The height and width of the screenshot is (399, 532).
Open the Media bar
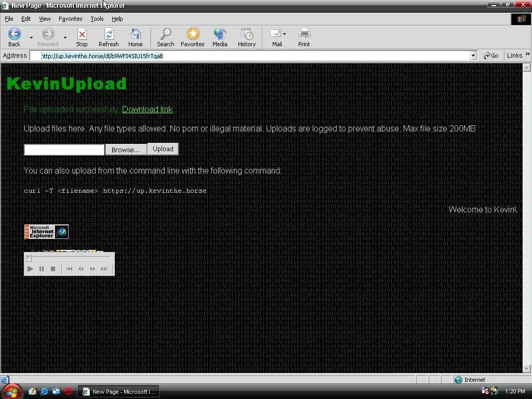pyautogui.click(x=220, y=37)
